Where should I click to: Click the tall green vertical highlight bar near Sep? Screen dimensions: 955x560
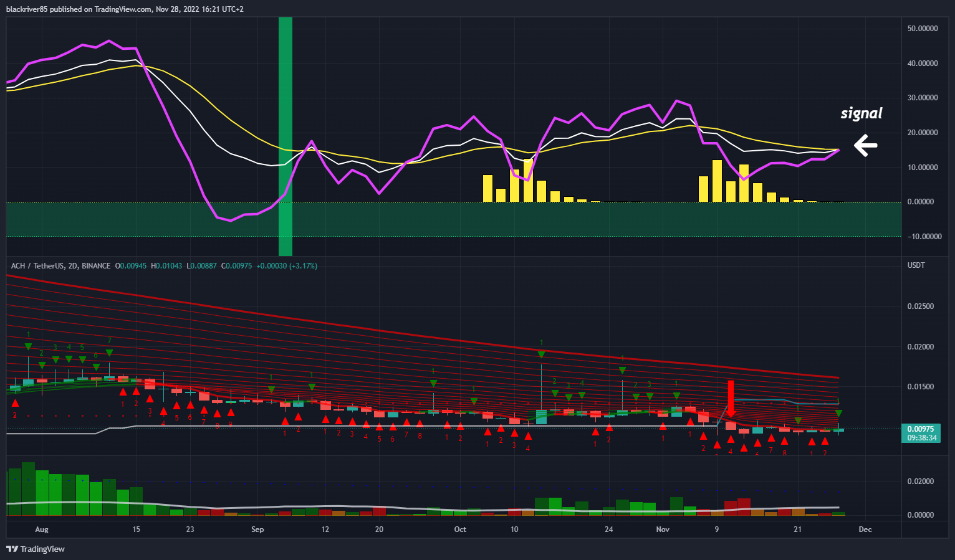point(285,136)
